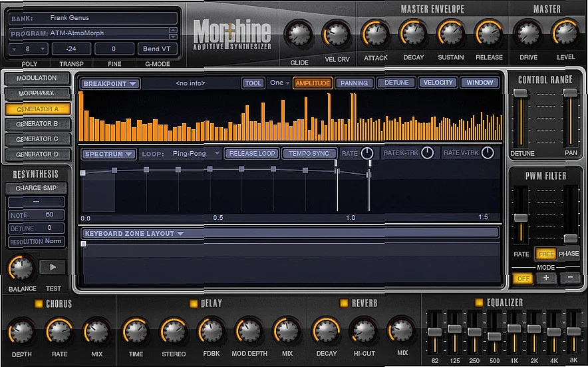Play the resynthesis Test sound

tap(53, 267)
